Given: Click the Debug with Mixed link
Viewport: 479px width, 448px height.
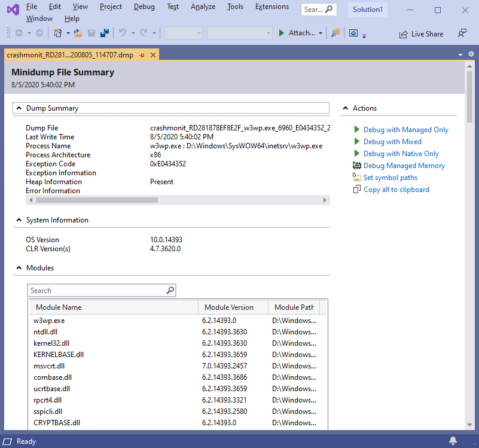Looking at the screenshot, I should click(x=391, y=141).
